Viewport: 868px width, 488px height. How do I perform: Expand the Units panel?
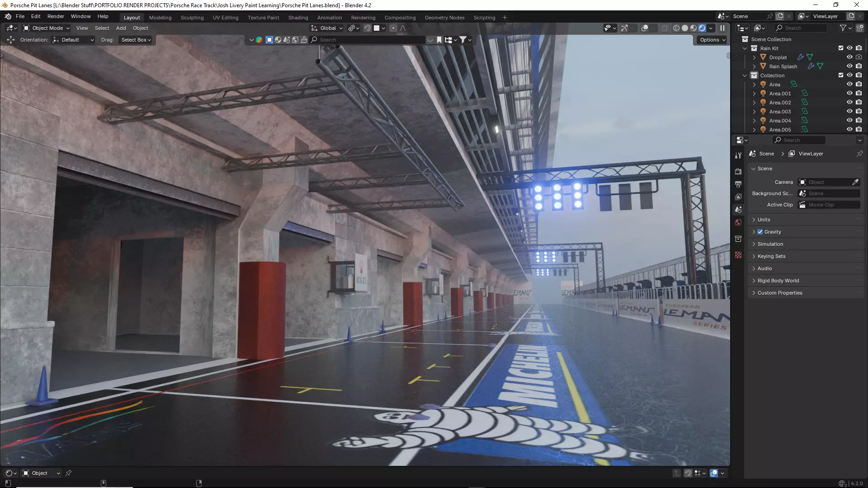(x=764, y=220)
